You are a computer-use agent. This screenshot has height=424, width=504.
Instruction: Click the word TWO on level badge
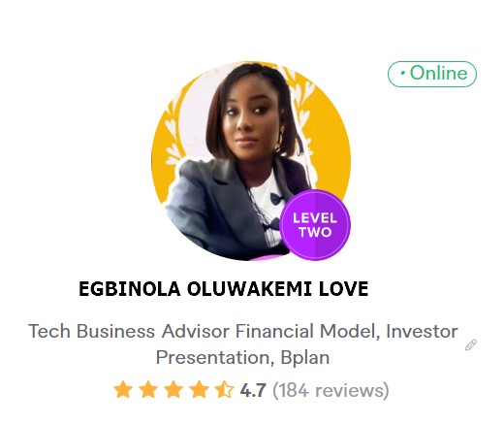[315, 232]
